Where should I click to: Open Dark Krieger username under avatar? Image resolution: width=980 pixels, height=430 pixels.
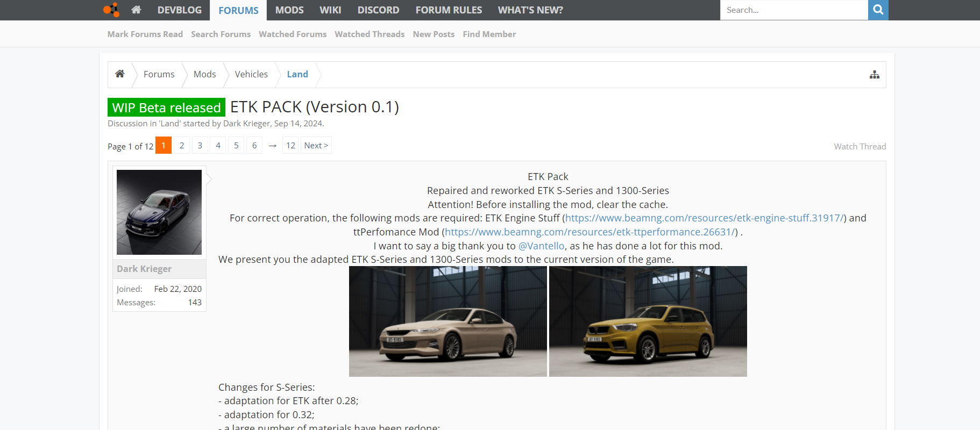coord(144,269)
